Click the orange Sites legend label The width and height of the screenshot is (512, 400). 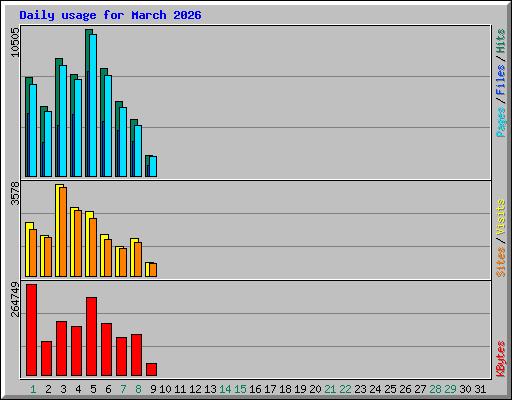tap(501, 262)
